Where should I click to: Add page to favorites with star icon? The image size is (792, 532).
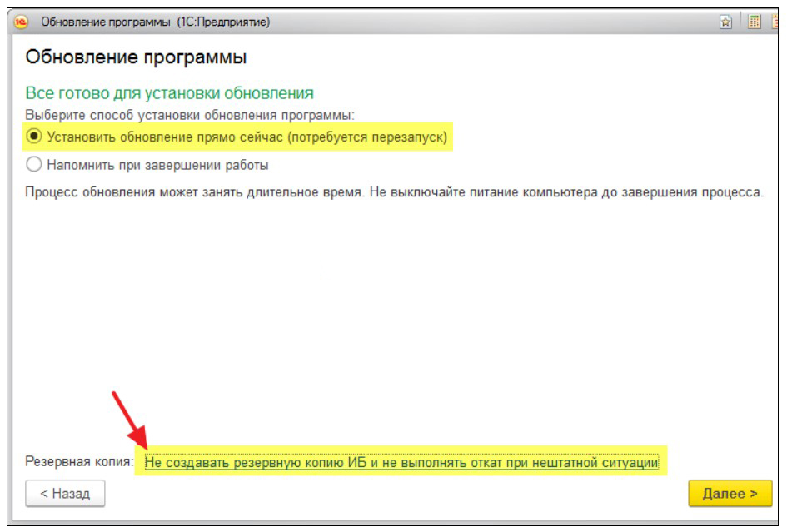click(x=726, y=22)
